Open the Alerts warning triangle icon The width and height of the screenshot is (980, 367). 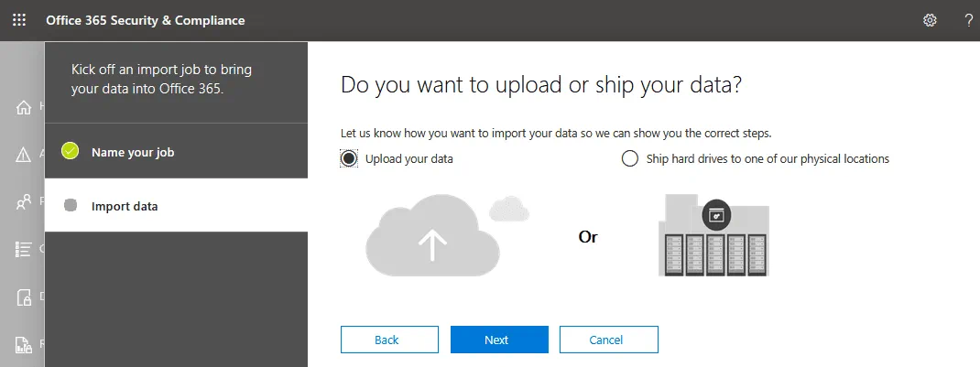pyautogui.click(x=25, y=154)
